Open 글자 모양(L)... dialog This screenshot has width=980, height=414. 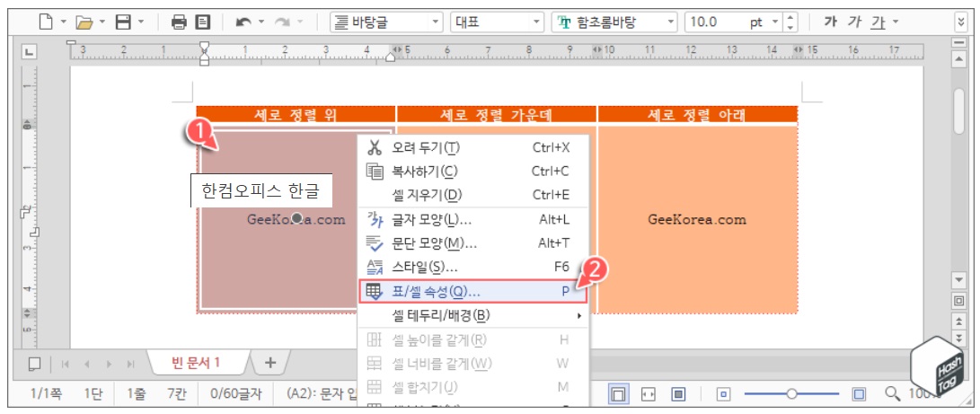(473, 220)
